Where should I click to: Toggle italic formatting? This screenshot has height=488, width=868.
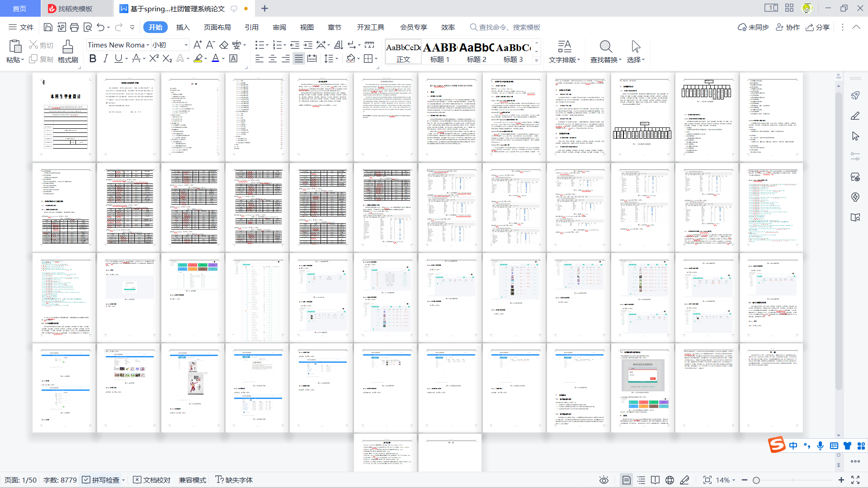point(105,59)
